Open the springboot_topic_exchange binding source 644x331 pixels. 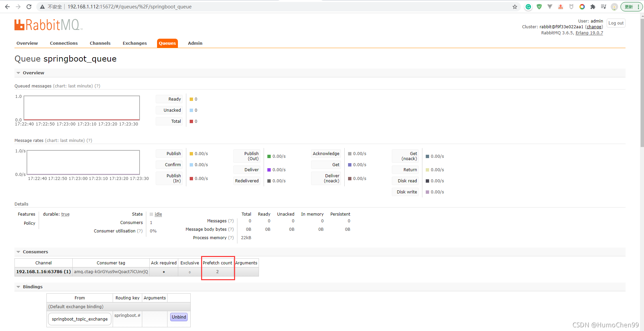[x=80, y=319]
